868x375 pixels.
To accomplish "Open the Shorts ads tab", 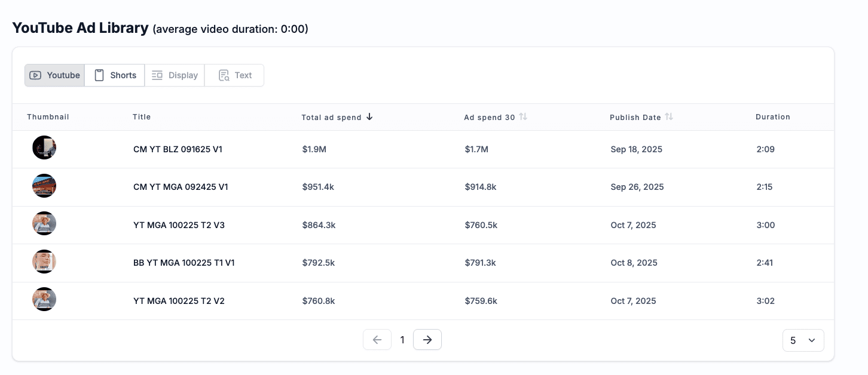I will pos(115,75).
